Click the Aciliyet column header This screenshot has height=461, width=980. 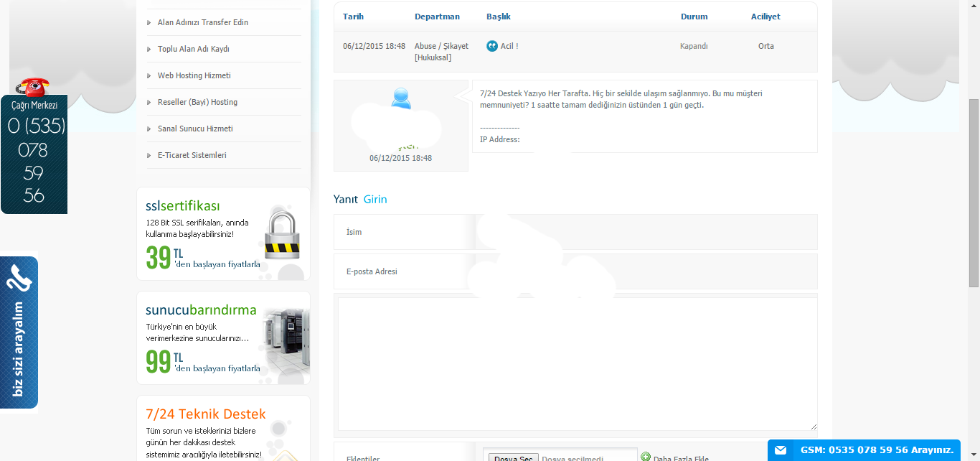(x=765, y=17)
